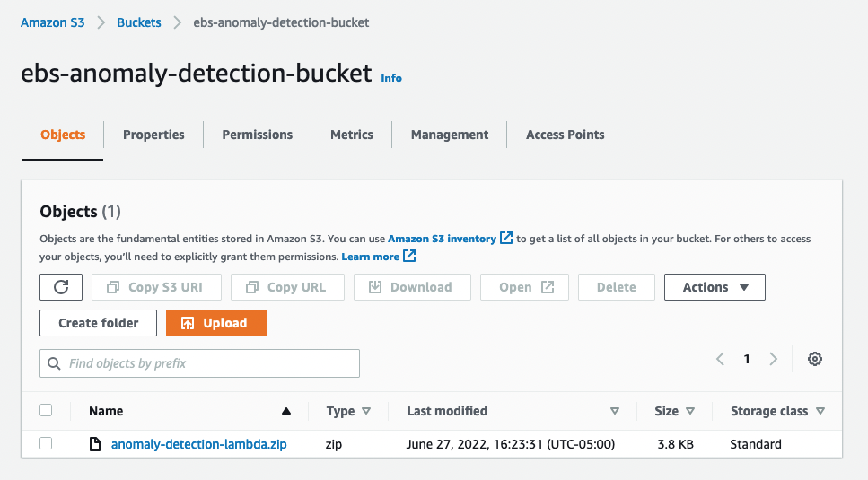Go to the next page arrow
Screen dimensions: 868x480
click(774, 359)
